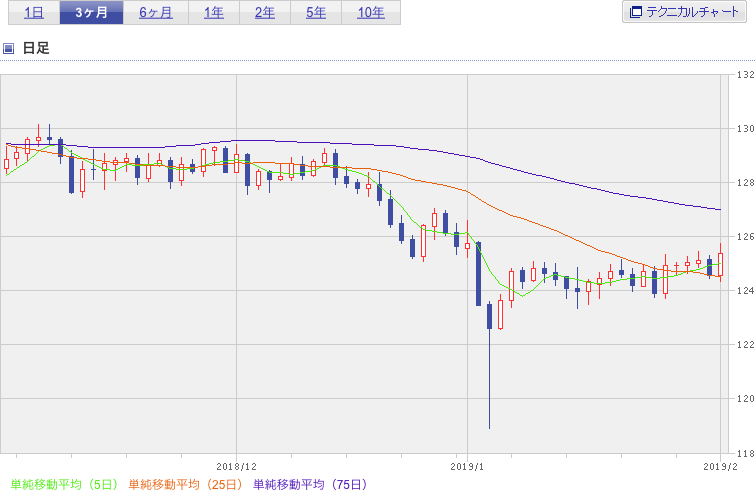Click the 118 price axis label

(x=745, y=453)
